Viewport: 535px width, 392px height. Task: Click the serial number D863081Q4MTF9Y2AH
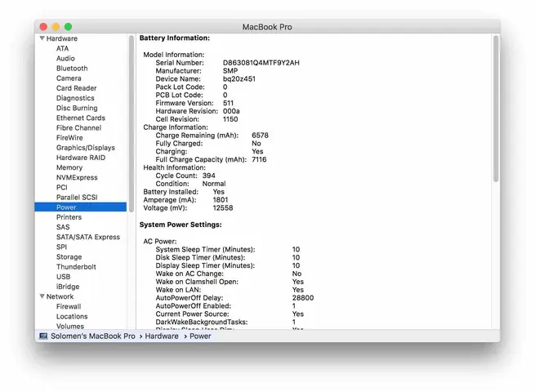pos(261,62)
